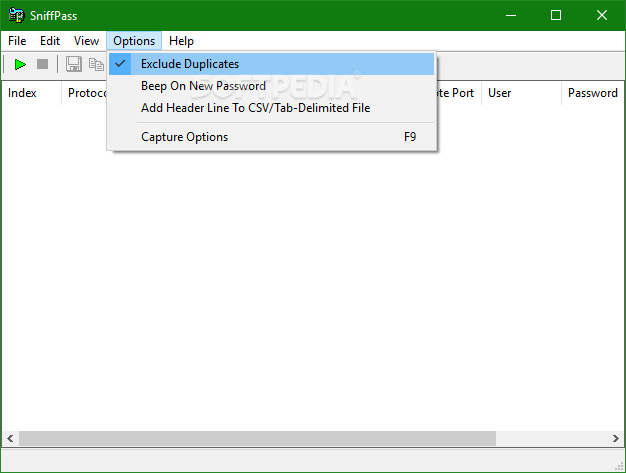This screenshot has height=473, width=626.
Task: Open the Help menu
Action: 181,41
